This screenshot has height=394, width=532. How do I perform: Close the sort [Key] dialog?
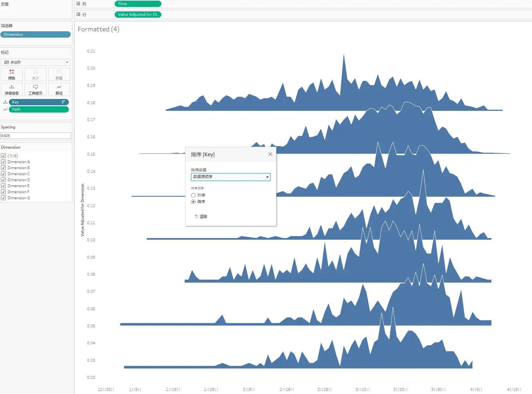coord(270,154)
